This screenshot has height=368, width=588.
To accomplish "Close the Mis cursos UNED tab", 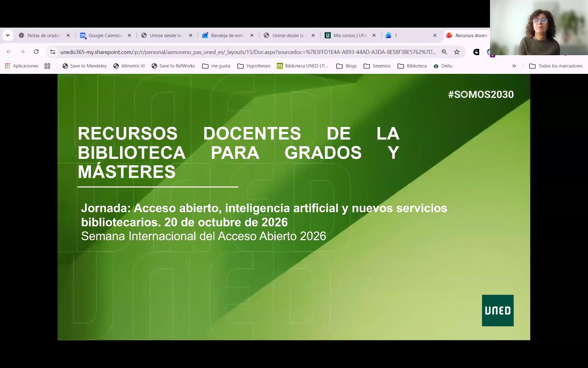I will tap(374, 35).
